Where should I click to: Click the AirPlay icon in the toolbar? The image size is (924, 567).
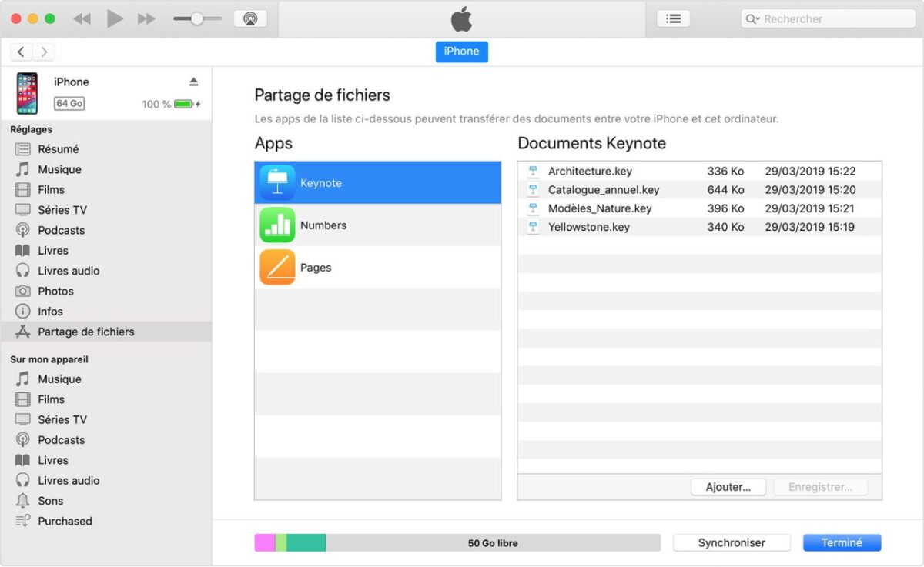click(250, 18)
